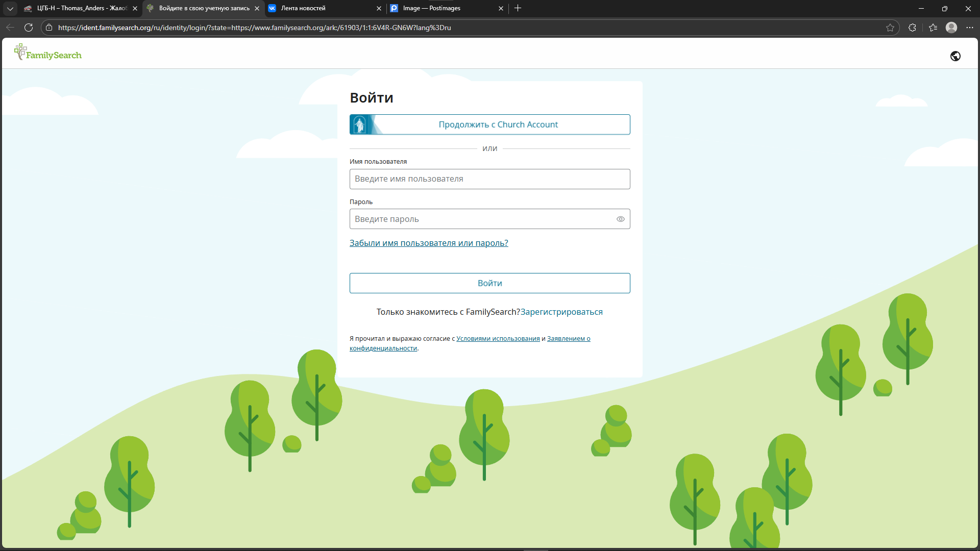Image resolution: width=980 pixels, height=551 pixels.
Task: Click Продолжить с Church Account button
Action: (489, 124)
